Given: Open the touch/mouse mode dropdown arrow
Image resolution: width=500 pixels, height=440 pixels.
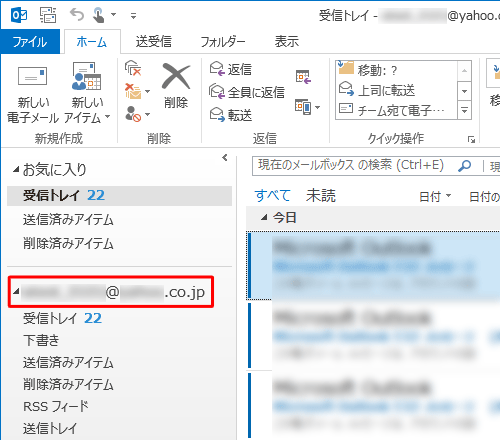Looking at the screenshot, I should click(x=114, y=15).
